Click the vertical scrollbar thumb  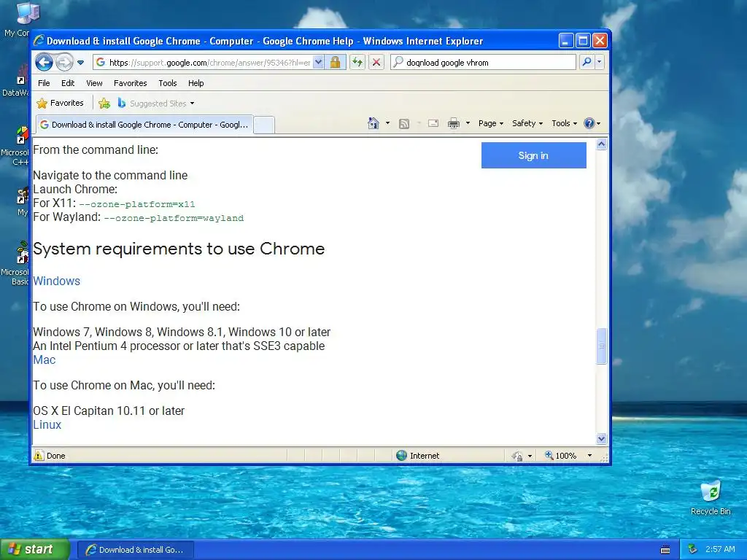[601, 346]
